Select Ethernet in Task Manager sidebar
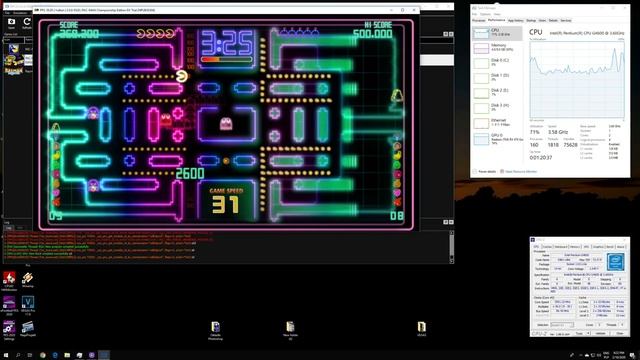640x360 pixels. 497,123
